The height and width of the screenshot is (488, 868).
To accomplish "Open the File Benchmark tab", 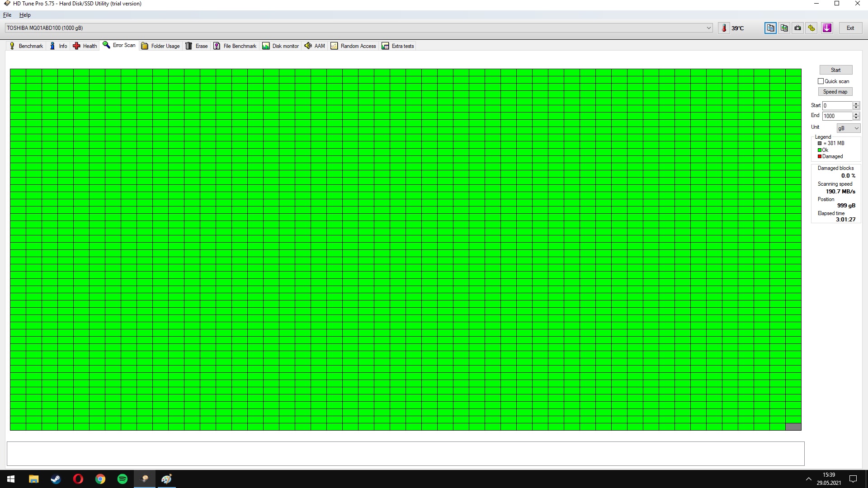I will click(x=235, y=46).
